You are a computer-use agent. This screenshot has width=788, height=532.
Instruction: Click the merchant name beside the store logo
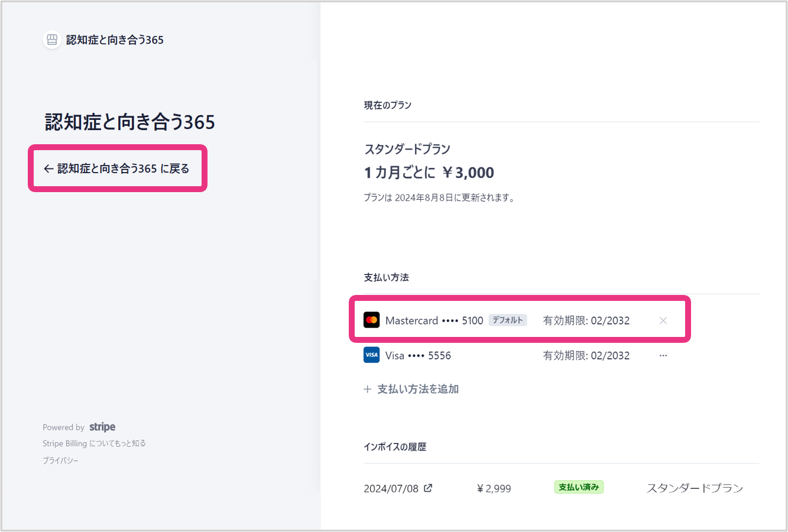point(115,40)
